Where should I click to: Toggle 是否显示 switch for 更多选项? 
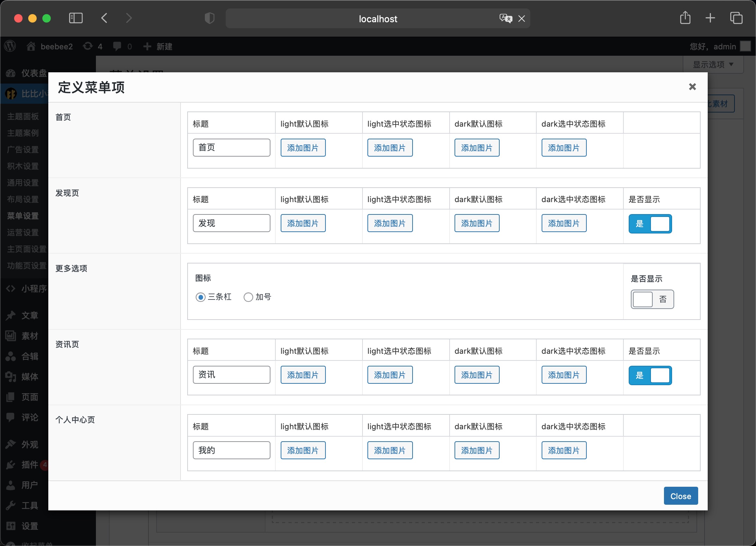coord(652,299)
